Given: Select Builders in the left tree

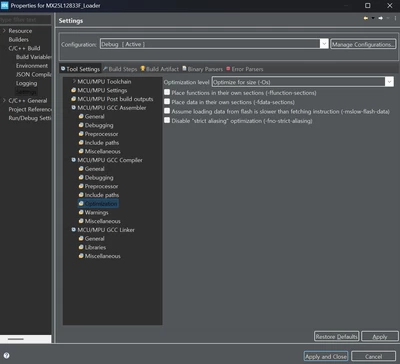Looking at the screenshot, I should point(19,39).
